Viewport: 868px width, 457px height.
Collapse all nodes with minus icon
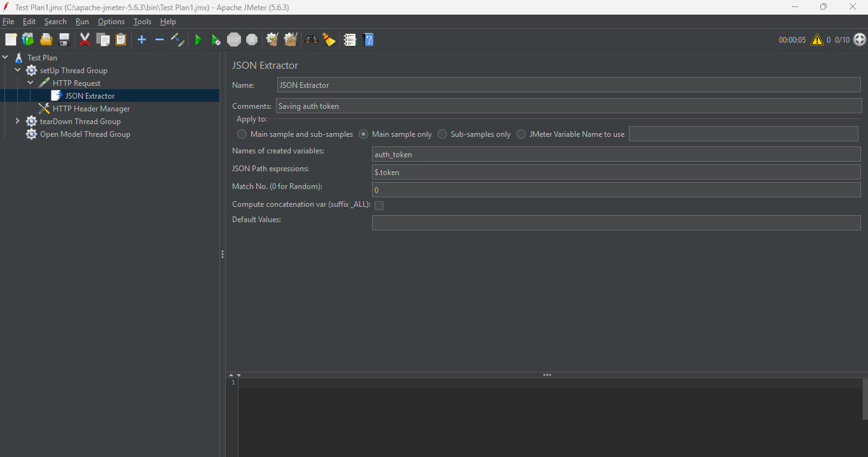click(x=160, y=39)
